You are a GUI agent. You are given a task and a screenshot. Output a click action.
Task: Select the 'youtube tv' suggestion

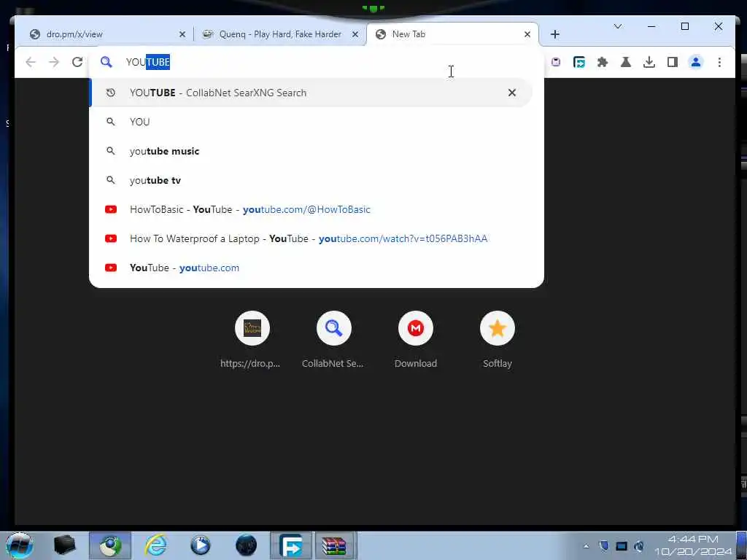pyautogui.click(x=311, y=180)
